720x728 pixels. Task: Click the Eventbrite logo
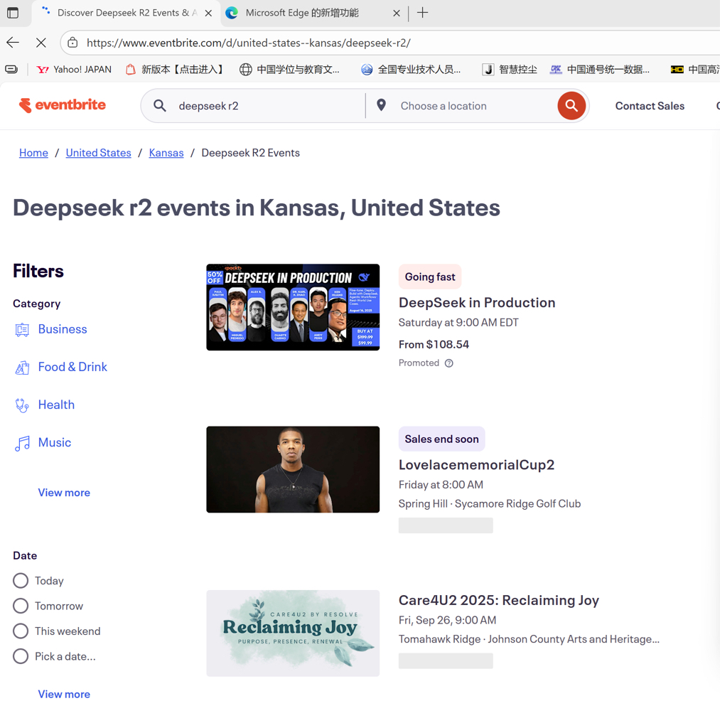pyautogui.click(x=63, y=105)
